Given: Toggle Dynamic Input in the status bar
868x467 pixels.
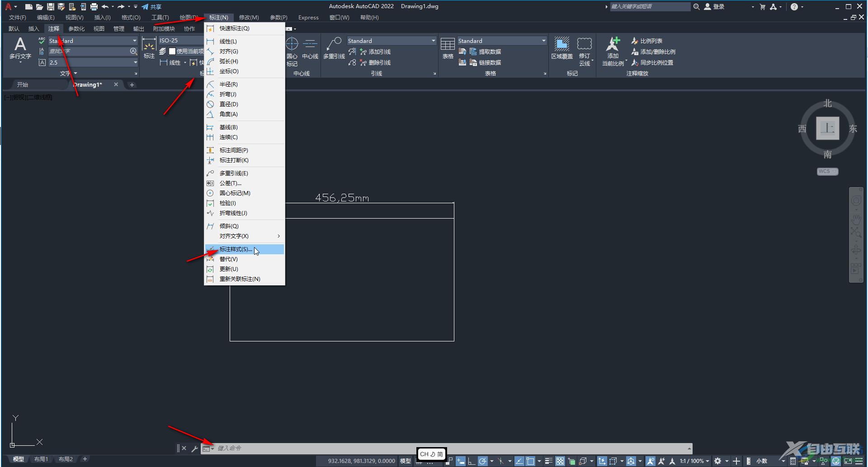Looking at the screenshot, I should pyautogui.click(x=461, y=461).
